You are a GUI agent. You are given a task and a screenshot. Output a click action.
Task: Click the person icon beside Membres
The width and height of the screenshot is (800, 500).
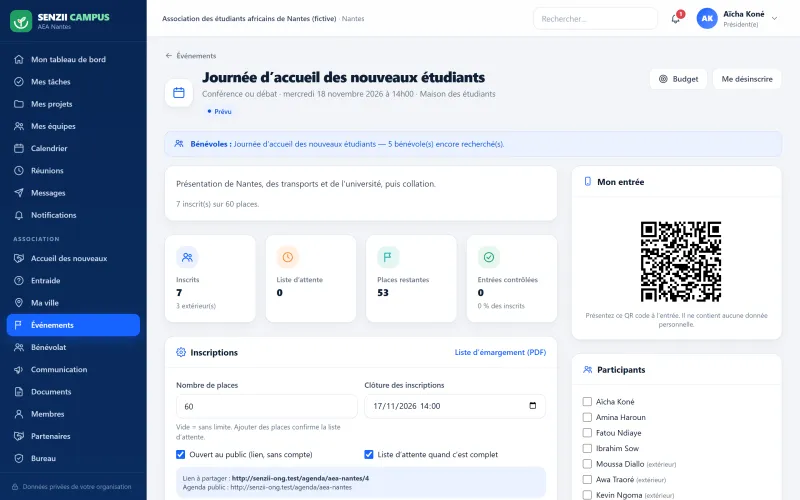pos(19,414)
